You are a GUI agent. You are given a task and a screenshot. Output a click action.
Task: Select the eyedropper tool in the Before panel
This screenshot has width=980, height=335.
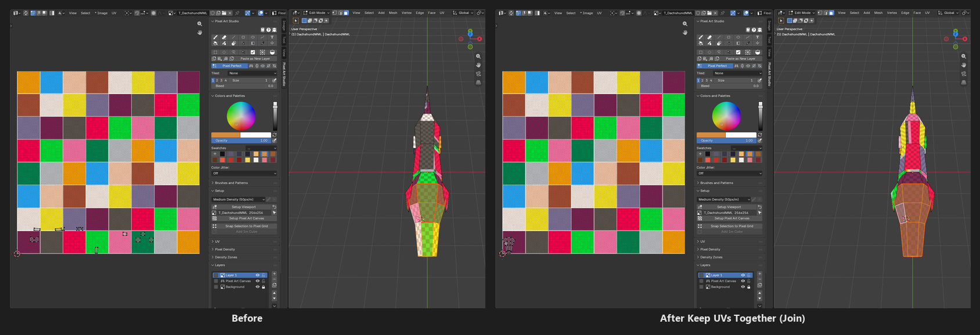[262, 43]
